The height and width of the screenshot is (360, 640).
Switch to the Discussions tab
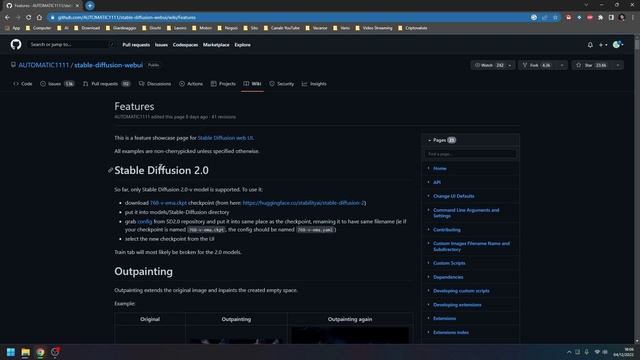[x=155, y=84]
